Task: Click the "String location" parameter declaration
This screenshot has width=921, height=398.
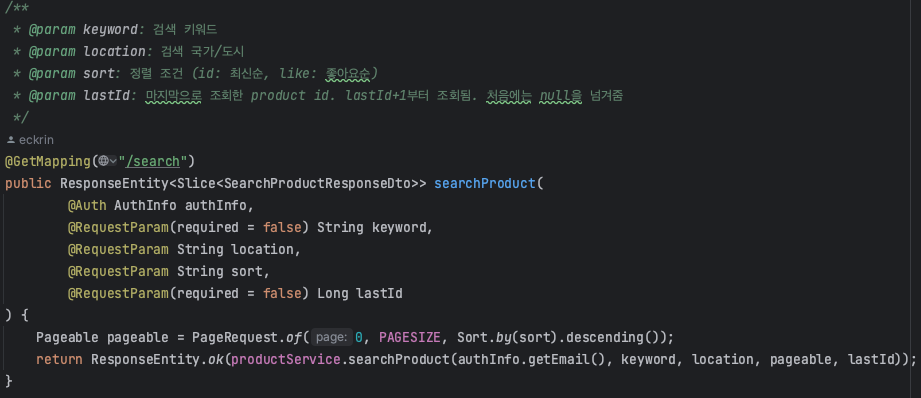Action: [x=235, y=249]
